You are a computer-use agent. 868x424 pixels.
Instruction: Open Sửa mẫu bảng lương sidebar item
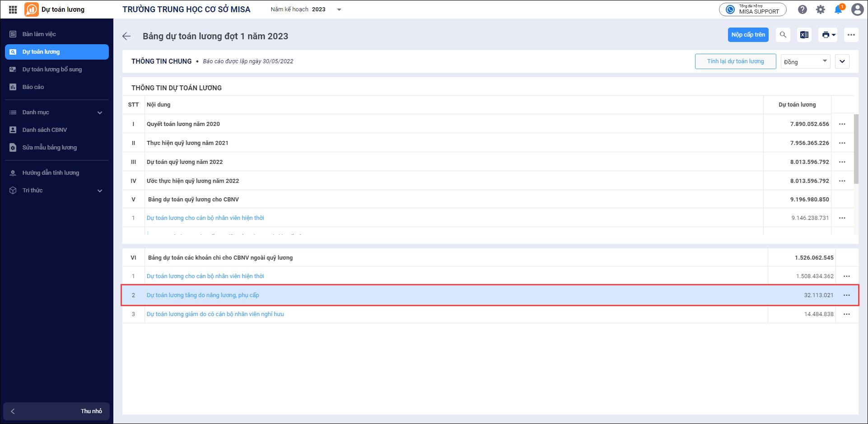[x=57, y=148]
